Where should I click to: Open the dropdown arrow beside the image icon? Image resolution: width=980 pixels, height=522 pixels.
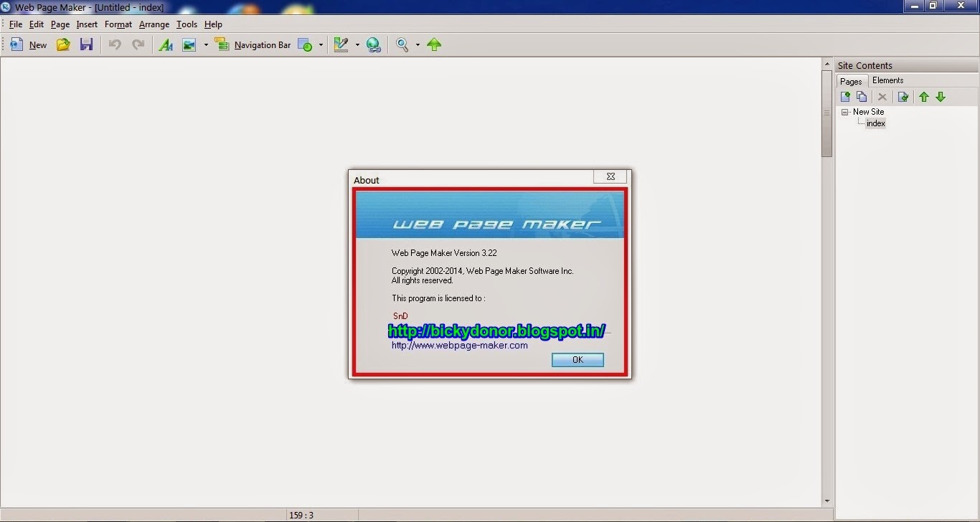pyautogui.click(x=206, y=45)
